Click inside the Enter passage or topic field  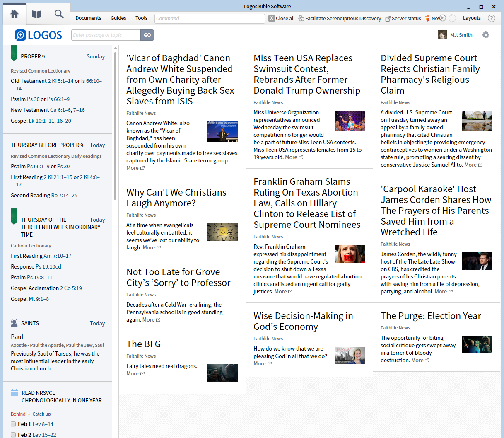coord(106,35)
